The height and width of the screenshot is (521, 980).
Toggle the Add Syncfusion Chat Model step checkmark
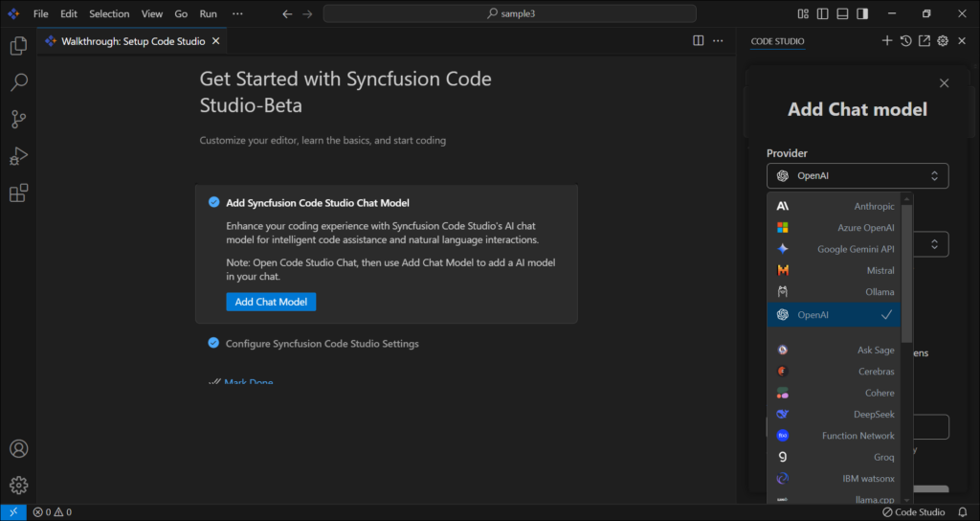tap(213, 202)
